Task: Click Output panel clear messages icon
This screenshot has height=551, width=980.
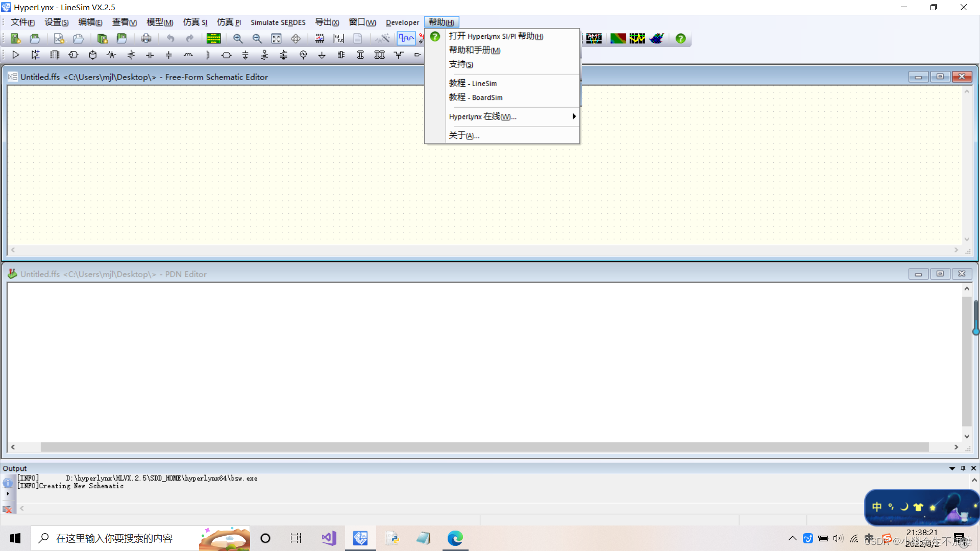Action: point(7,509)
